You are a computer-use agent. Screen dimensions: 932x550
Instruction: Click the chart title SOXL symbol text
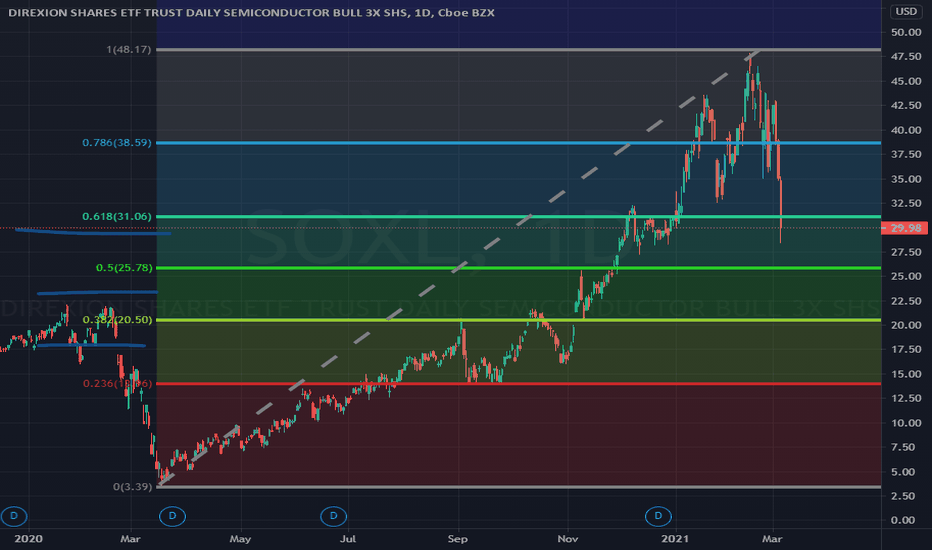coord(251,12)
